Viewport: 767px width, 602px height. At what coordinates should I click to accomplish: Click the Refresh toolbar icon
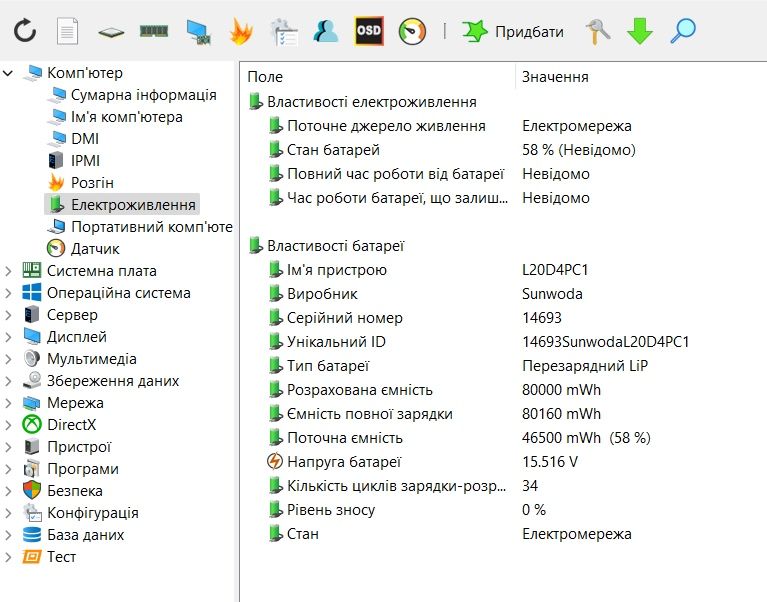(x=25, y=31)
